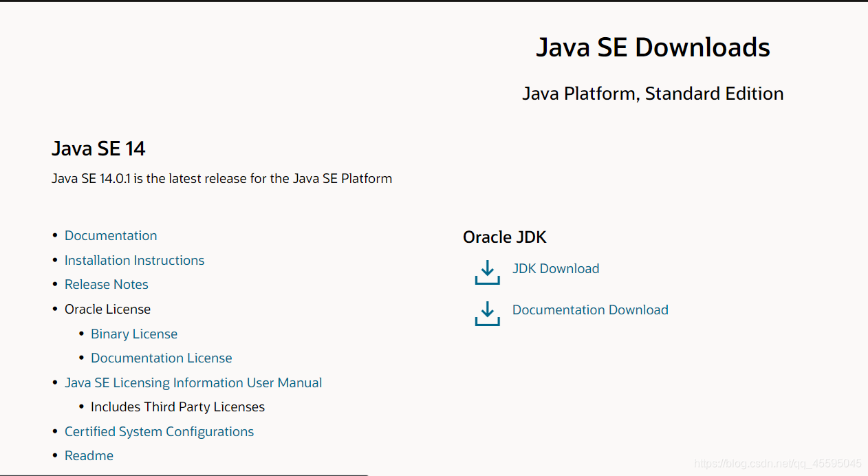Image resolution: width=868 pixels, height=476 pixels.
Task: View the Release Notes link
Action: tap(107, 284)
